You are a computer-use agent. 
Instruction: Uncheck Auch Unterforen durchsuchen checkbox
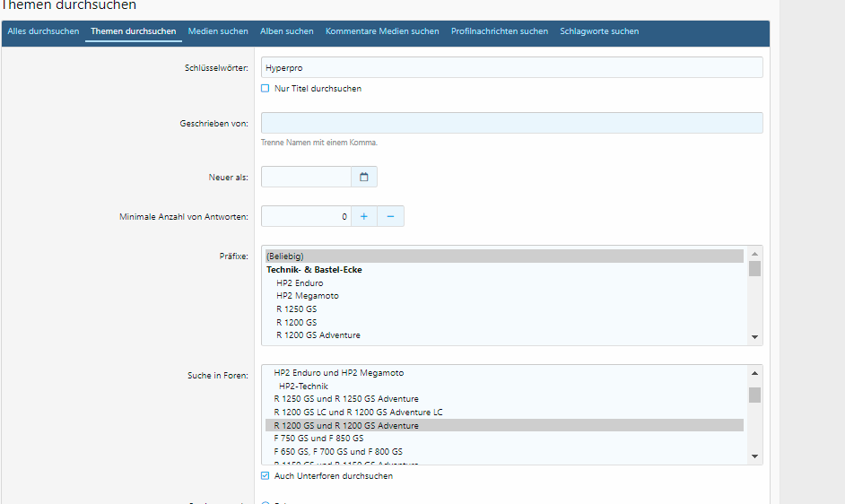266,475
